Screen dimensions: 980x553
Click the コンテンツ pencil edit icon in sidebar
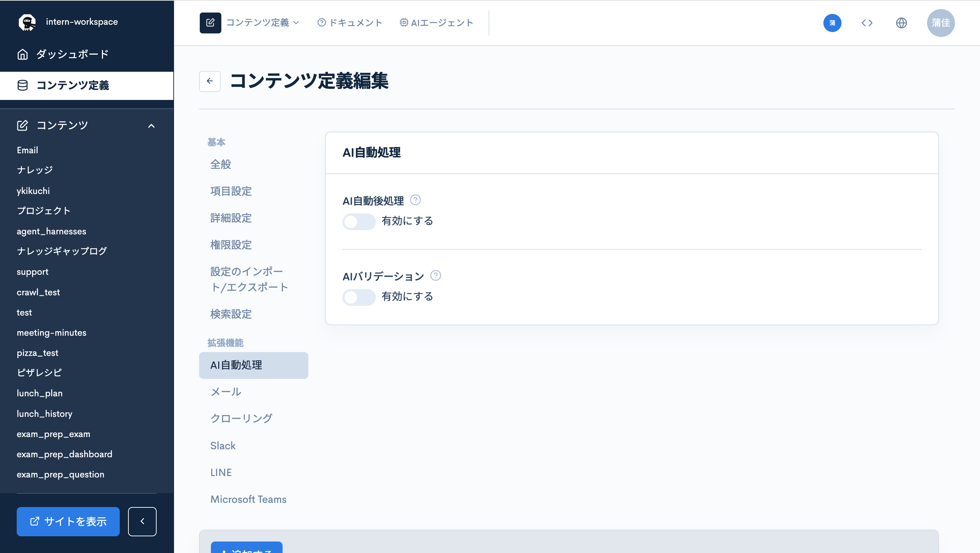point(23,125)
